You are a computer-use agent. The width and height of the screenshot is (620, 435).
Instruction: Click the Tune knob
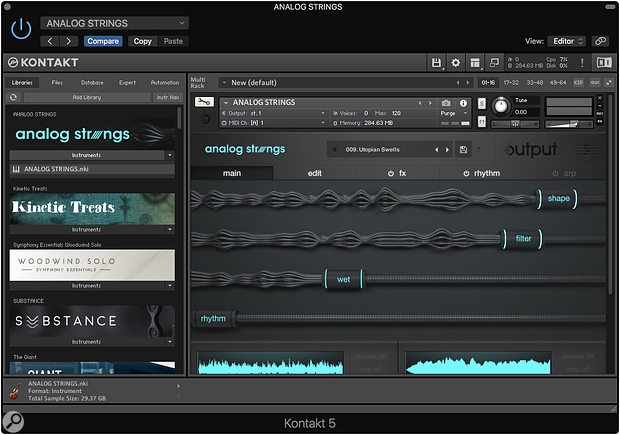point(501,106)
